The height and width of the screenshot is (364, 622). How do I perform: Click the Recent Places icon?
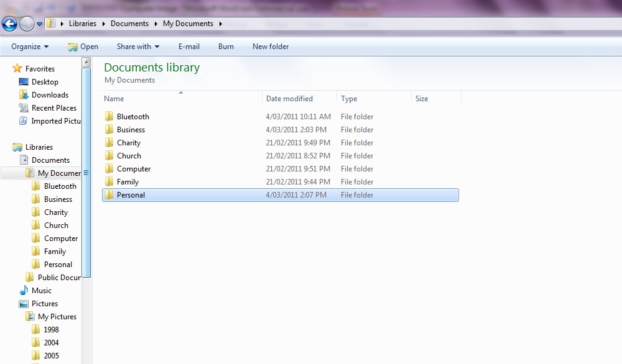coord(24,108)
